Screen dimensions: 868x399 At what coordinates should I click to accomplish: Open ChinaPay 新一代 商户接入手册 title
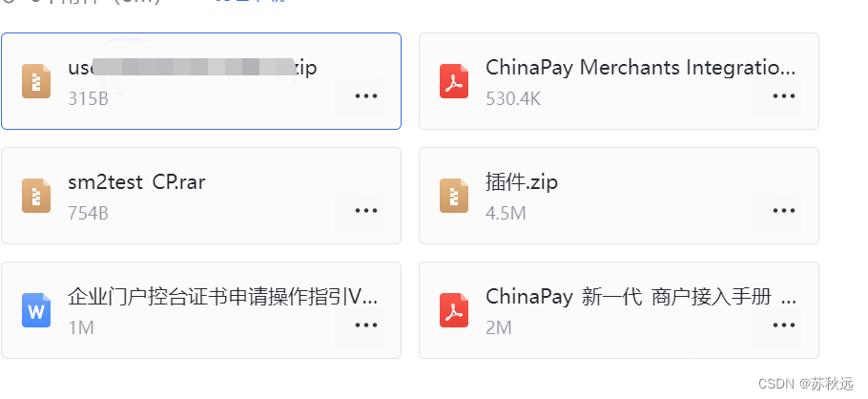click(640, 297)
